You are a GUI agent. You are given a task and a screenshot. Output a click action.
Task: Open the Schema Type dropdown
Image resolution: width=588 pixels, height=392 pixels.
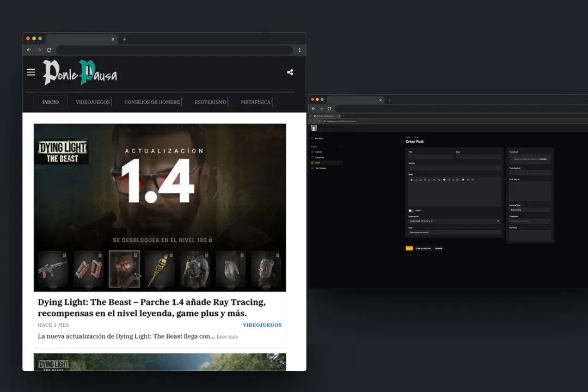pos(530,210)
